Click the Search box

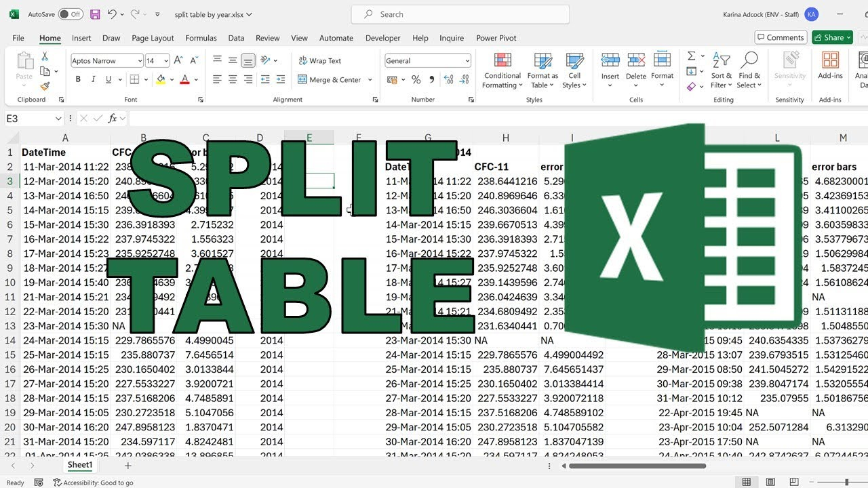click(x=460, y=14)
